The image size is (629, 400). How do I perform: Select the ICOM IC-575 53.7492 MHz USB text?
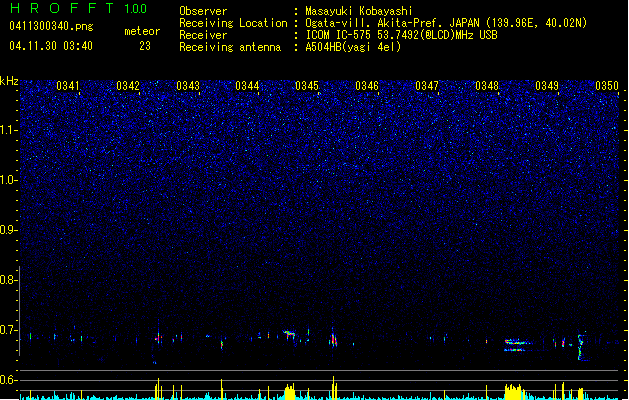(401, 35)
